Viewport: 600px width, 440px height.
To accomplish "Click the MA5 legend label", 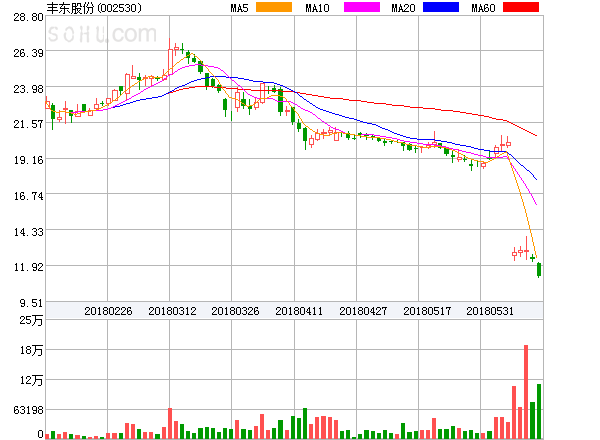I will [240, 8].
